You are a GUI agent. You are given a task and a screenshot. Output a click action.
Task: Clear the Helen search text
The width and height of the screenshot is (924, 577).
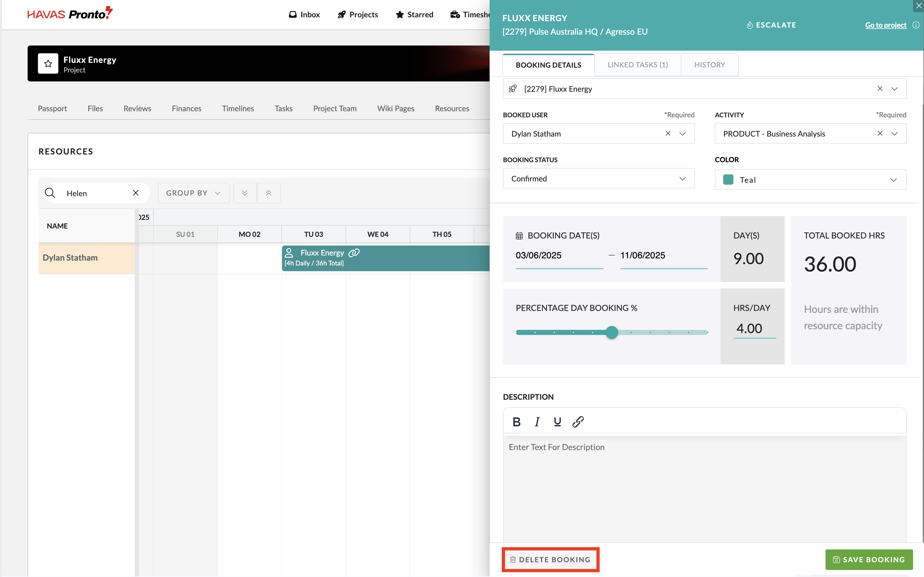tap(135, 193)
